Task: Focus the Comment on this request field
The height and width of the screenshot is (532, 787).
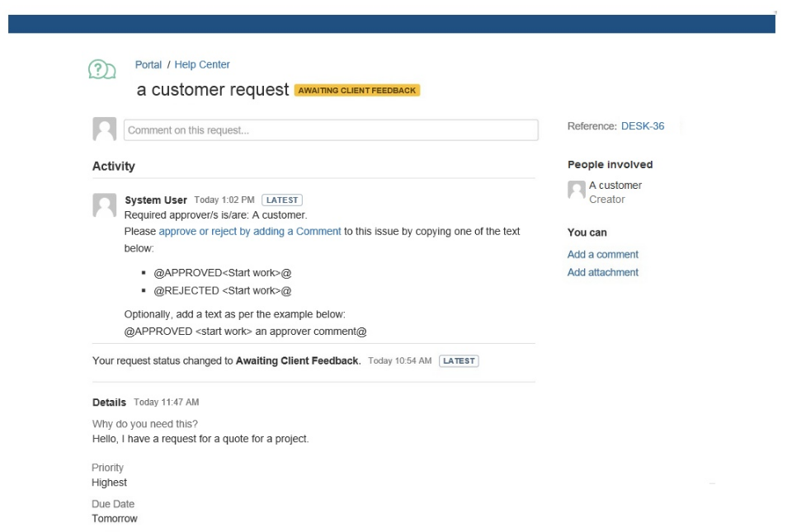Action: click(x=331, y=130)
